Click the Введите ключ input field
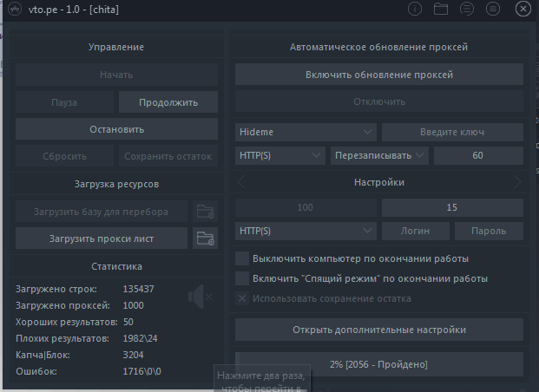 pyautogui.click(x=452, y=132)
